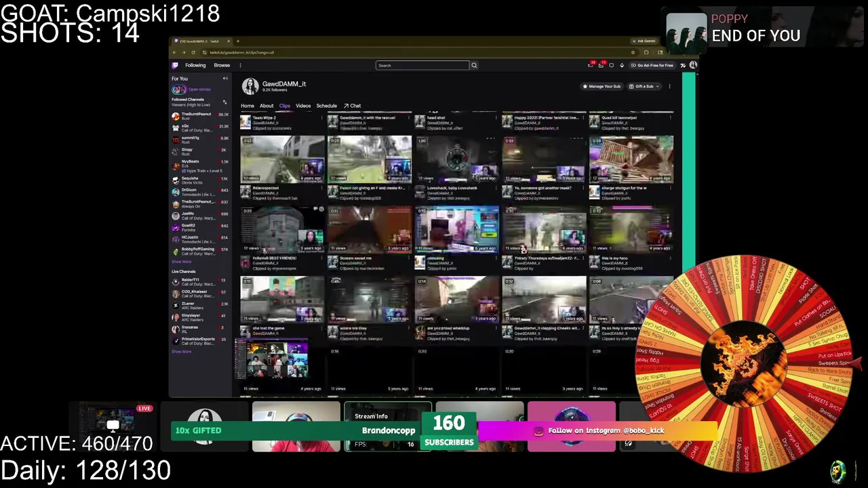
Task: Expand the Gift a Sub dropdown
Action: (x=645, y=86)
